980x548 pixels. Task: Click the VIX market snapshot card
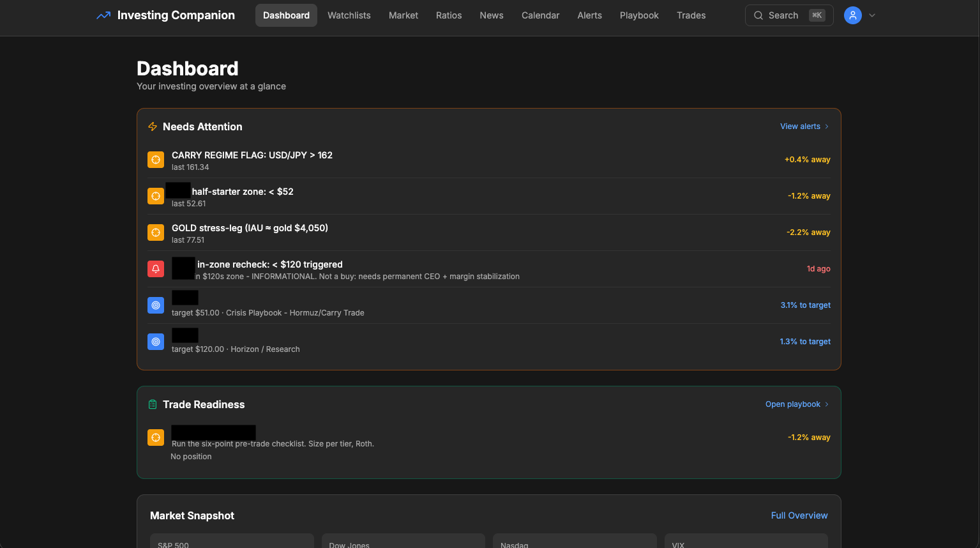click(x=746, y=540)
